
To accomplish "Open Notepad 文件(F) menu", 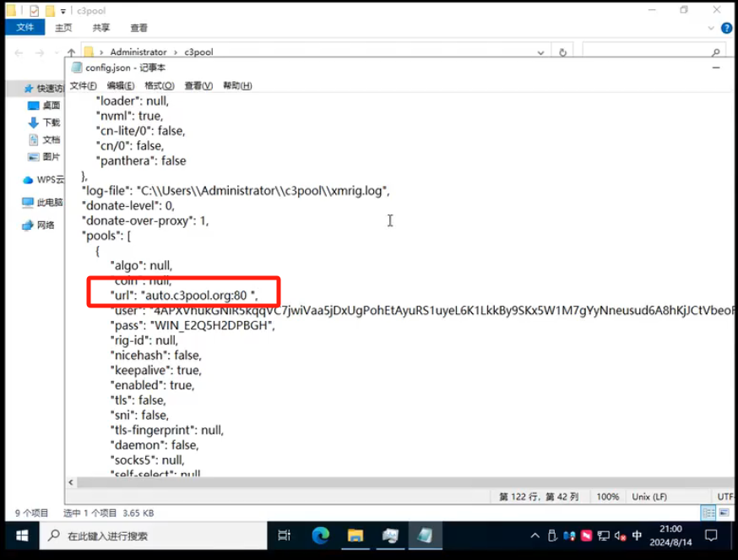I will click(x=84, y=85).
